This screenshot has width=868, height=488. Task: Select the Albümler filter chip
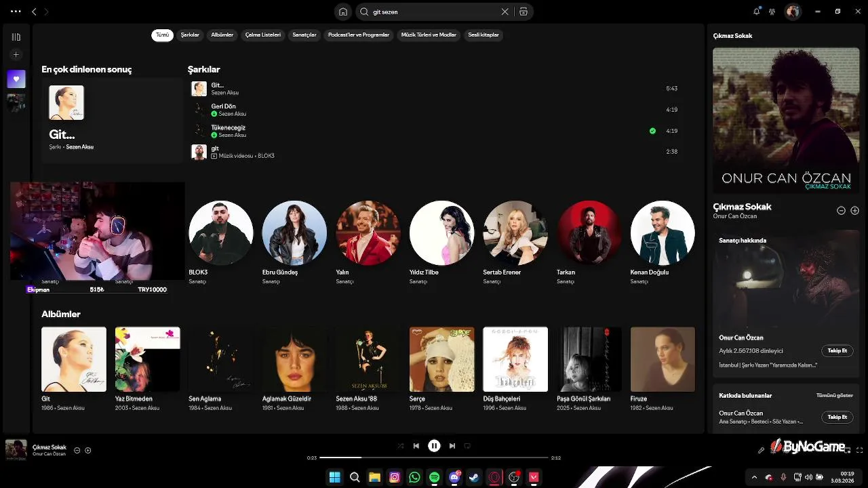(x=222, y=35)
